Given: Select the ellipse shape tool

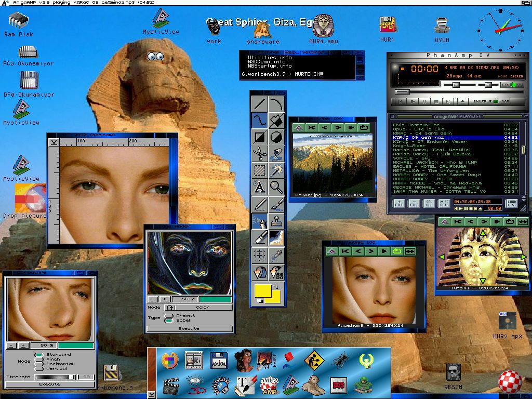Looking at the screenshot, I should pyautogui.click(x=276, y=137).
